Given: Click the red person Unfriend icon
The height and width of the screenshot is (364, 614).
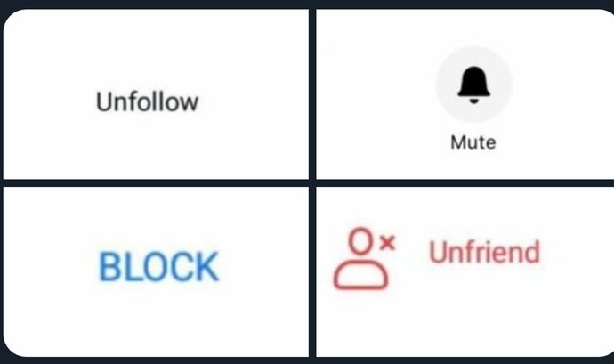Looking at the screenshot, I should [365, 259].
